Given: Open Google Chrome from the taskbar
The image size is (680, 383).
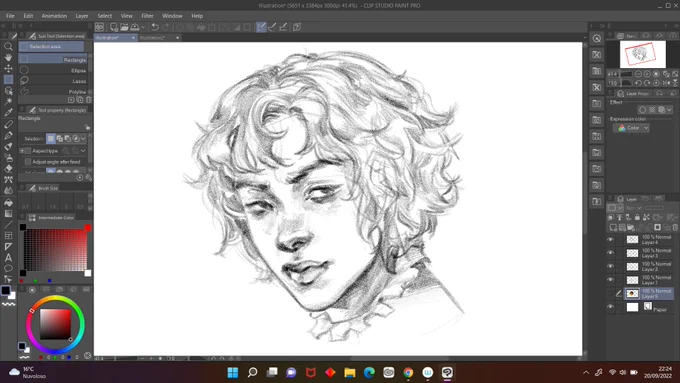Looking at the screenshot, I should pyautogui.click(x=408, y=372).
